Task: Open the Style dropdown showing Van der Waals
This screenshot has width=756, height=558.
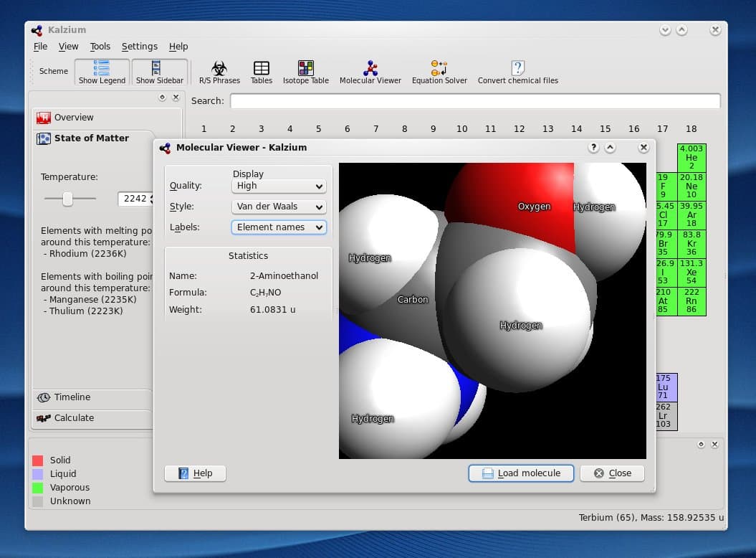Action: pos(279,207)
